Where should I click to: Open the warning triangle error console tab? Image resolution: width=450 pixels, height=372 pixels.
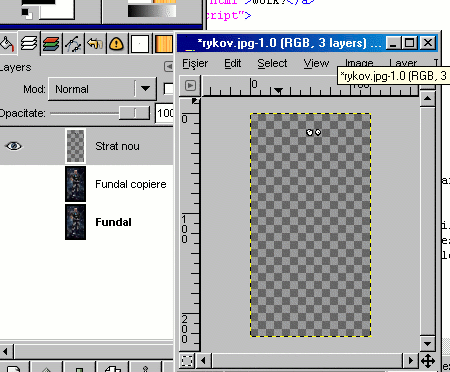click(116, 44)
